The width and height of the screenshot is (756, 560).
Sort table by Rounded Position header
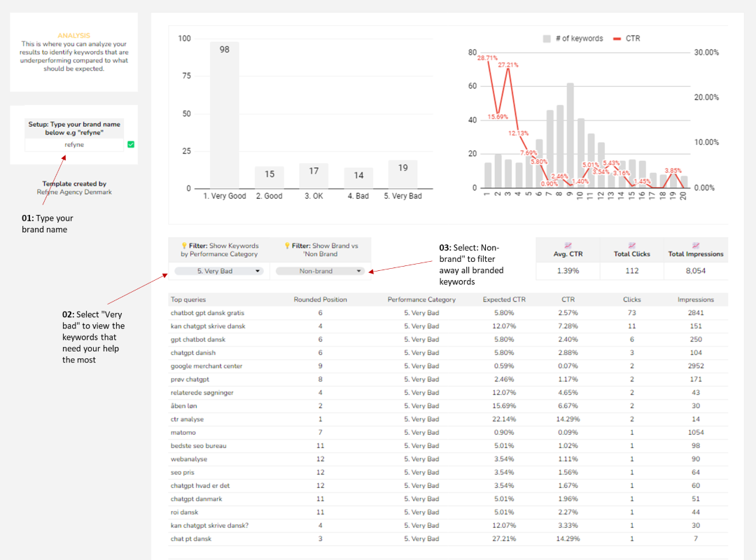[x=320, y=300]
